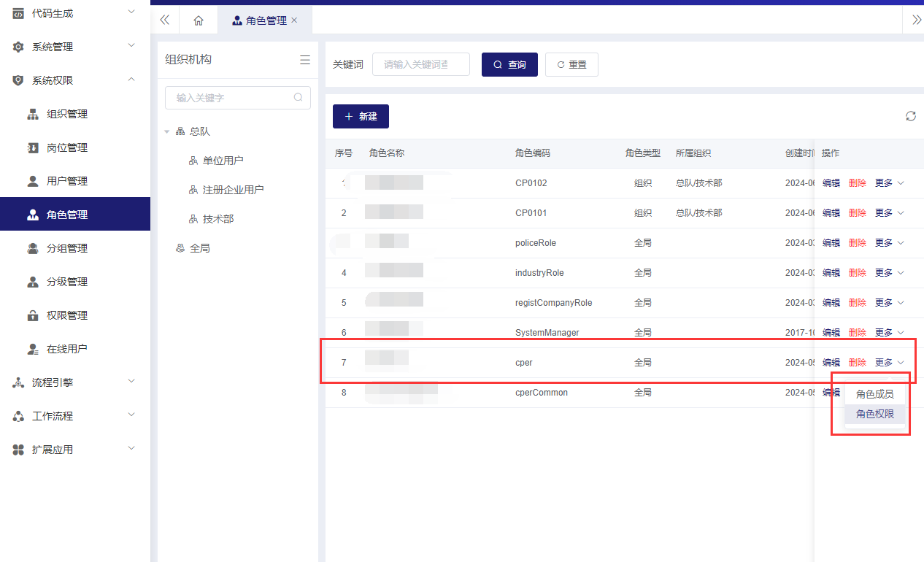The width and height of the screenshot is (924, 562).
Task: Click 删除 link for SystemManager row
Action: [x=858, y=333]
